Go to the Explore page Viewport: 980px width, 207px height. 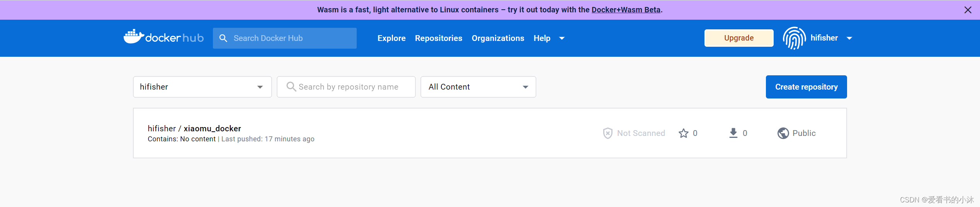click(391, 38)
